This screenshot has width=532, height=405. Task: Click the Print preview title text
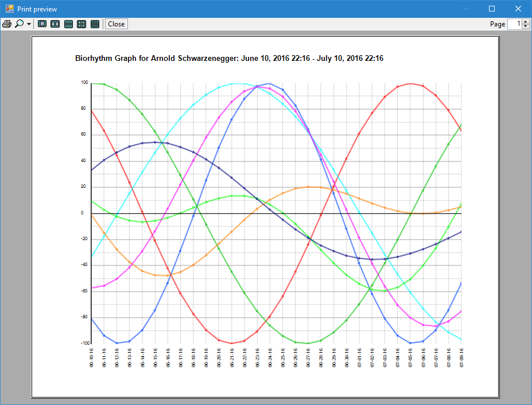[37, 9]
